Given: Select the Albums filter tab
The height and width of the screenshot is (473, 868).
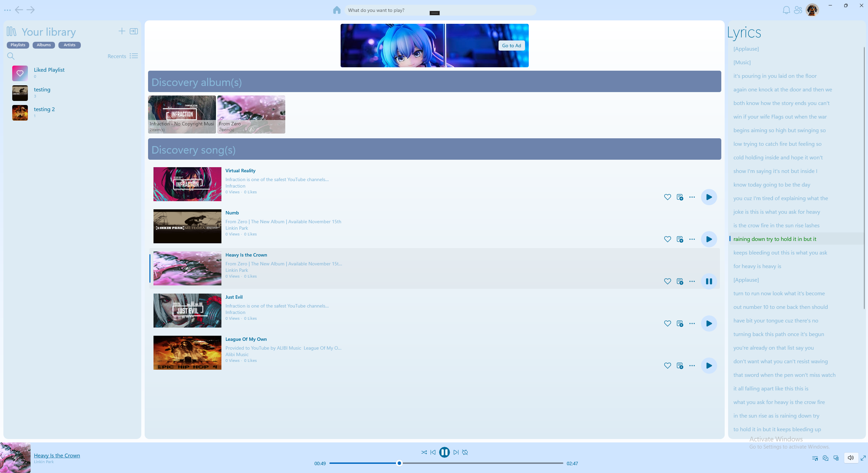Looking at the screenshot, I should pos(43,45).
